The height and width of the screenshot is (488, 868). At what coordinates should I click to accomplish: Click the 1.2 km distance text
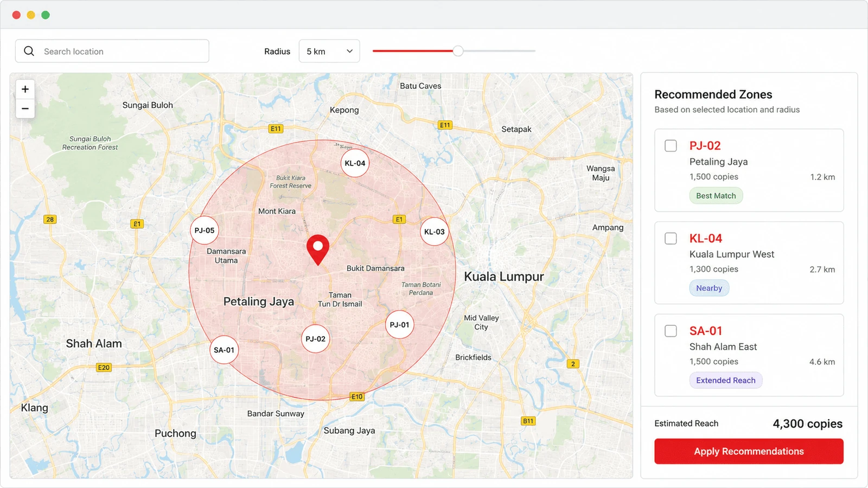pos(822,177)
